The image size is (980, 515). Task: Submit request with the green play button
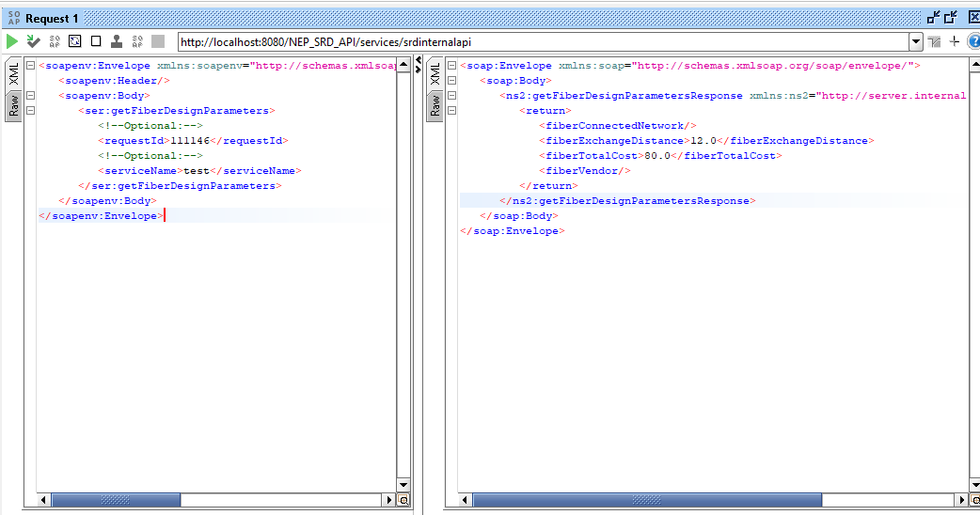click(x=12, y=41)
